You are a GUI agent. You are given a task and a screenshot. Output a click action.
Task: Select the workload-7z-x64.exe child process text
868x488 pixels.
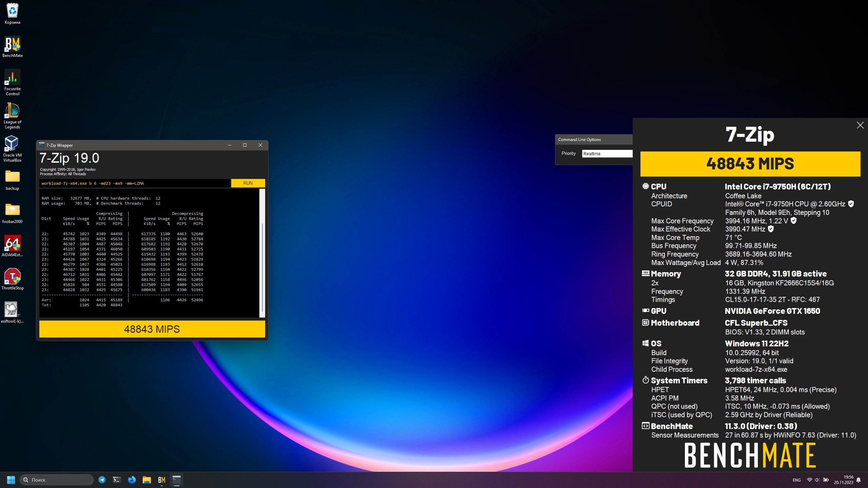point(756,369)
